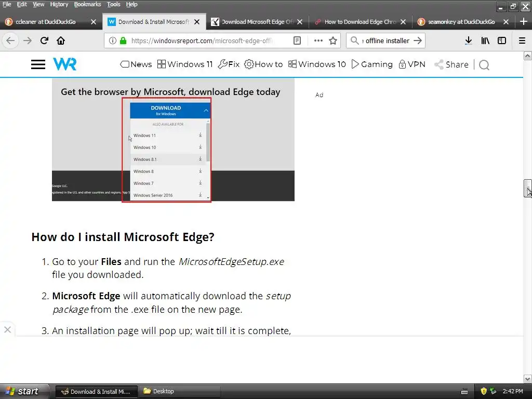The width and height of the screenshot is (532, 399).
Task: Open the Firefox hamburger menu
Action: tap(522, 41)
